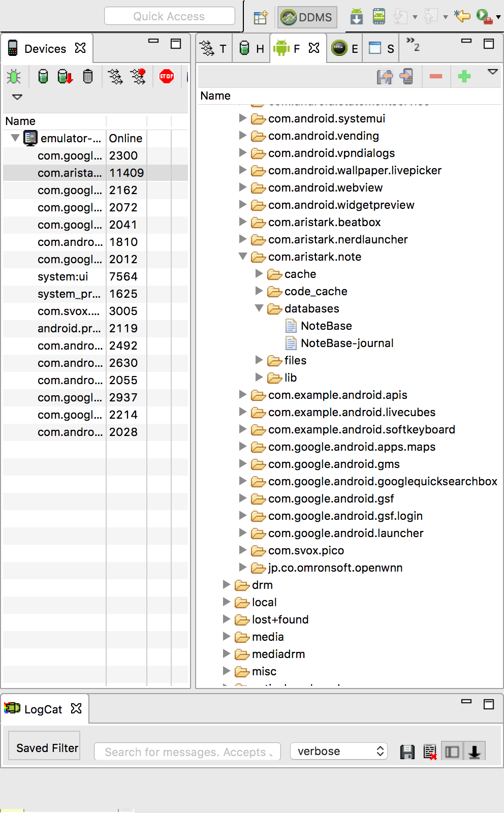Switch to the Threads (T) tab
The height and width of the screenshot is (813, 504).
click(214, 49)
